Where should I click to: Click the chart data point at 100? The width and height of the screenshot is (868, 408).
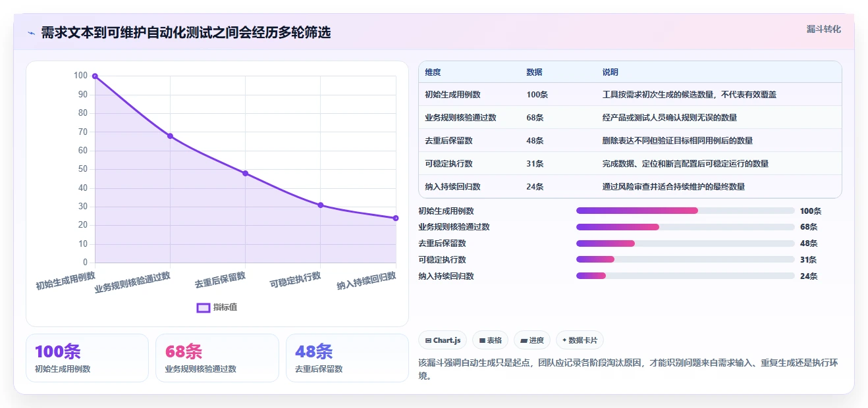(95, 76)
